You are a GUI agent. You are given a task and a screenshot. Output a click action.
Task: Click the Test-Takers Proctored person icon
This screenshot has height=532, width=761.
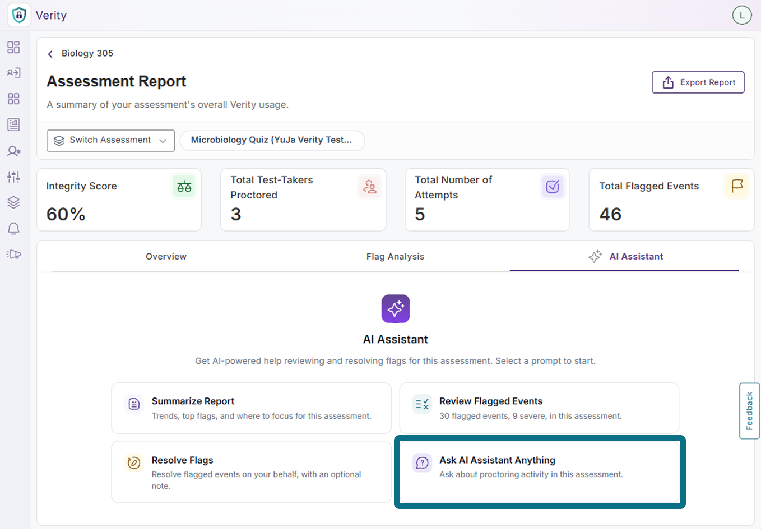coord(369,187)
